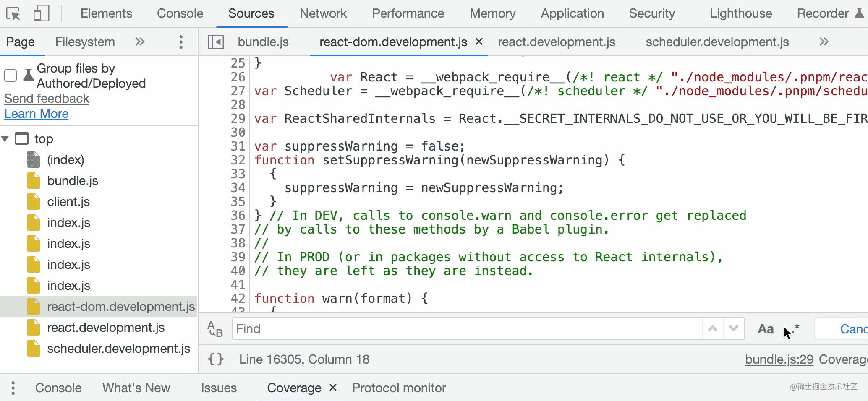Click the Send feedback link

[x=47, y=99]
